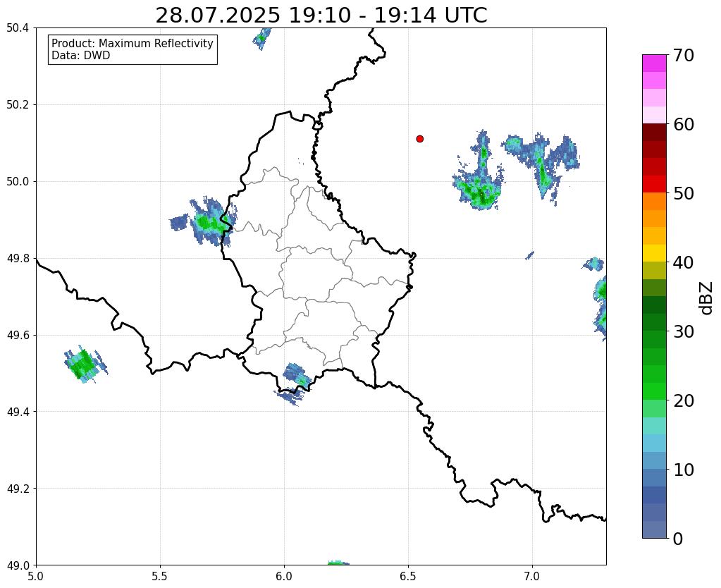The image size is (721, 588).
Task: Click the 'Product: Maximum Reflectivity' label
Action: [133, 43]
